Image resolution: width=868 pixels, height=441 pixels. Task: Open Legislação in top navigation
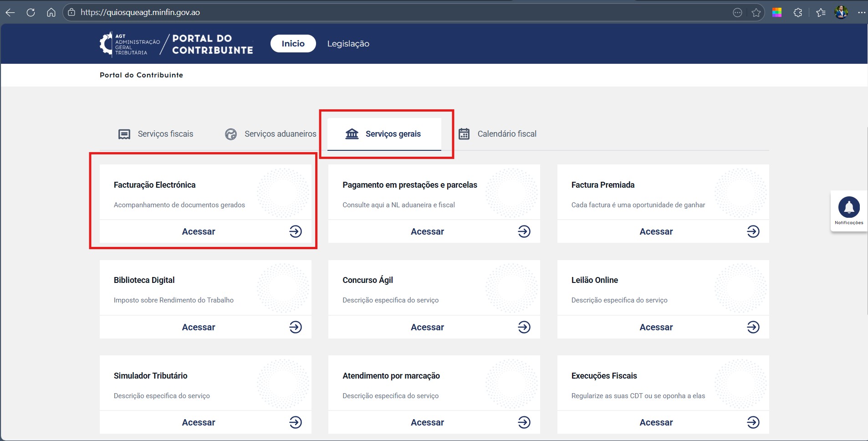348,44
